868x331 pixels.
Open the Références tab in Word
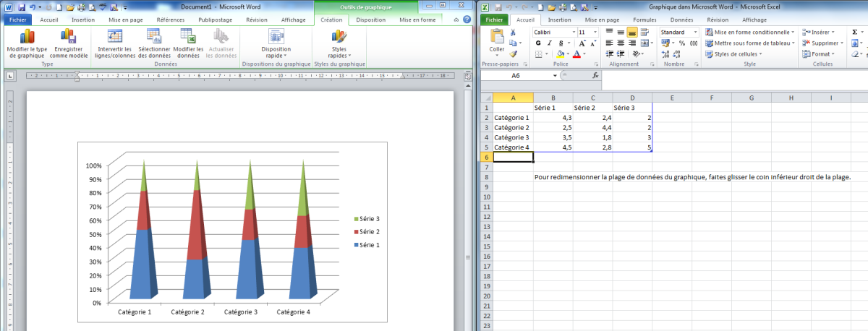point(170,20)
